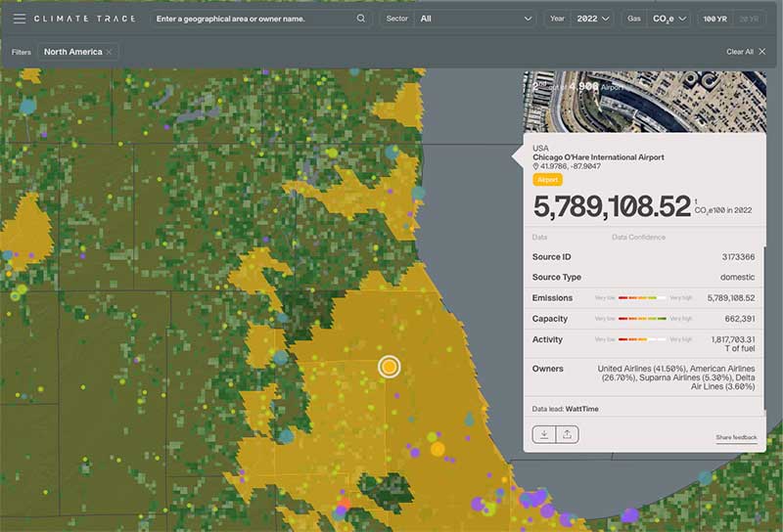This screenshot has width=783, height=532.
Task: Select the 20 YR toggle
Action: [749, 19]
